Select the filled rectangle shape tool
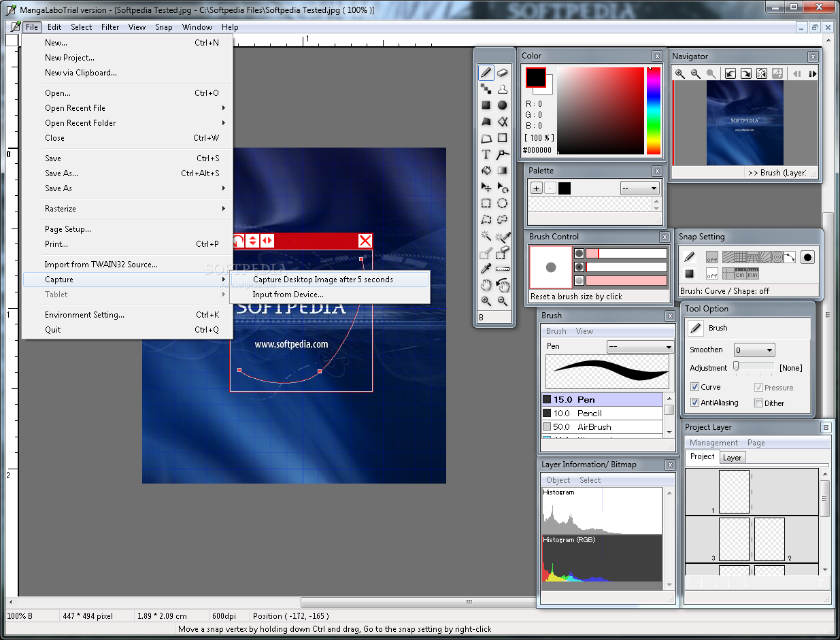 [x=486, y=105]
